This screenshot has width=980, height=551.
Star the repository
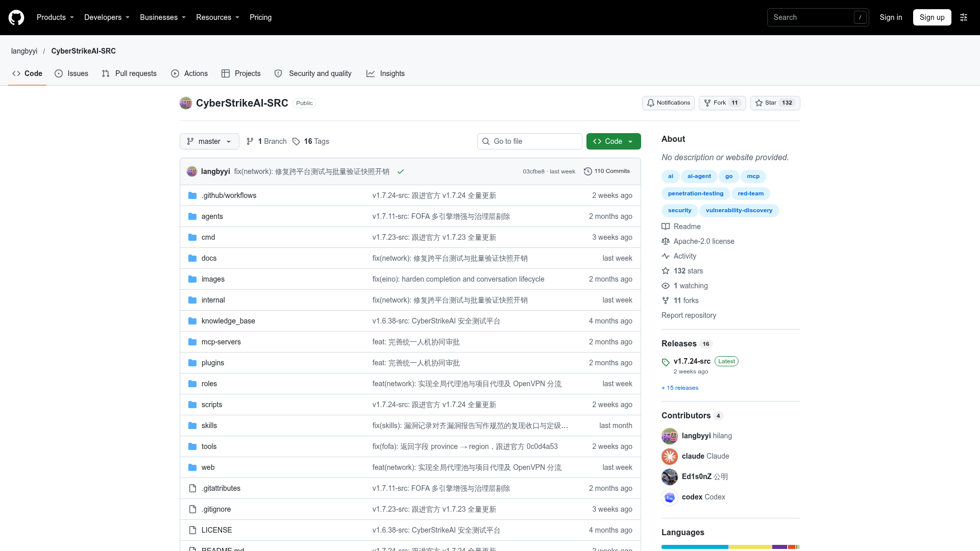pos(775,103)
